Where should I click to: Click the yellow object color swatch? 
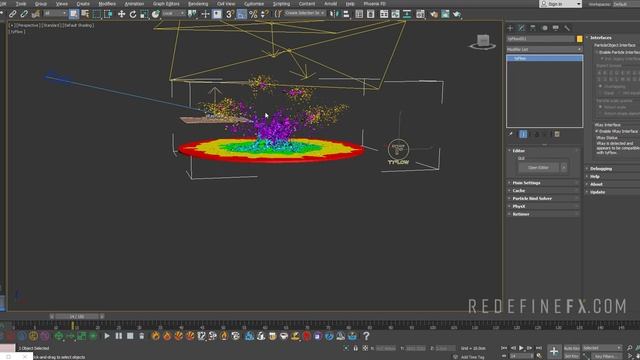coord(580,39)
